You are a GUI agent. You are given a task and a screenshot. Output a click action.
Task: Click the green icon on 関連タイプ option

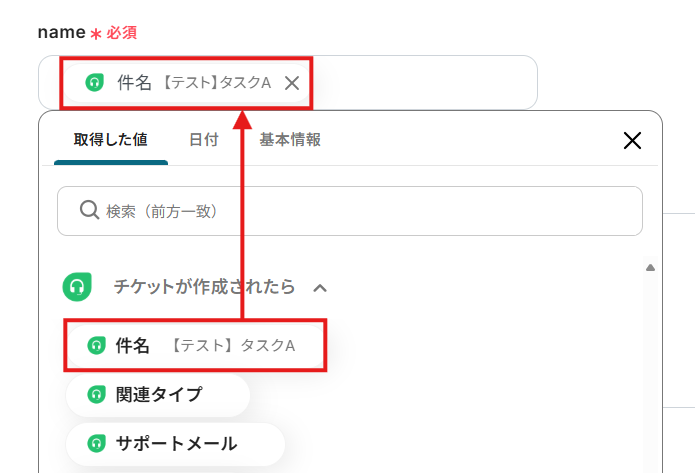pyautogui.click(x=96, y=394)
